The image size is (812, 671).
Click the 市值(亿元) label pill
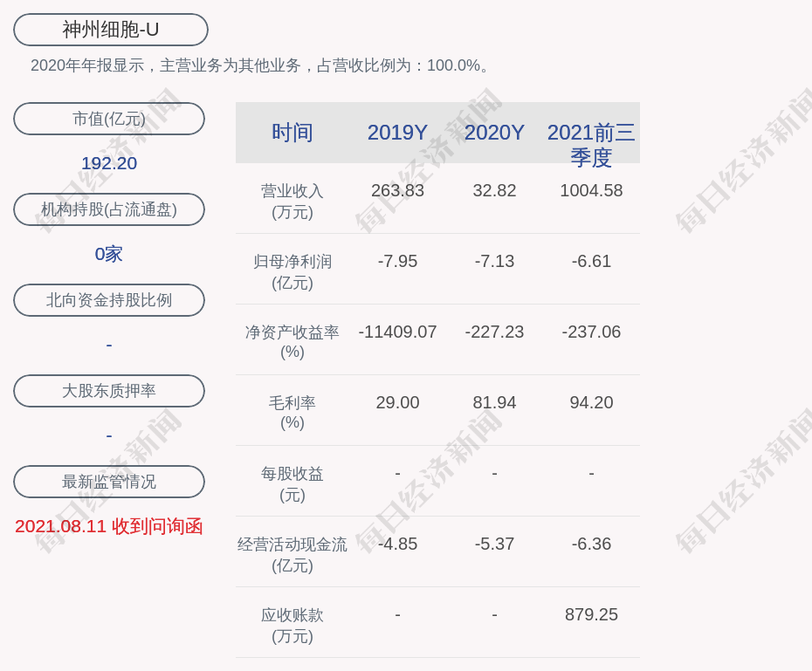point(109,119)
